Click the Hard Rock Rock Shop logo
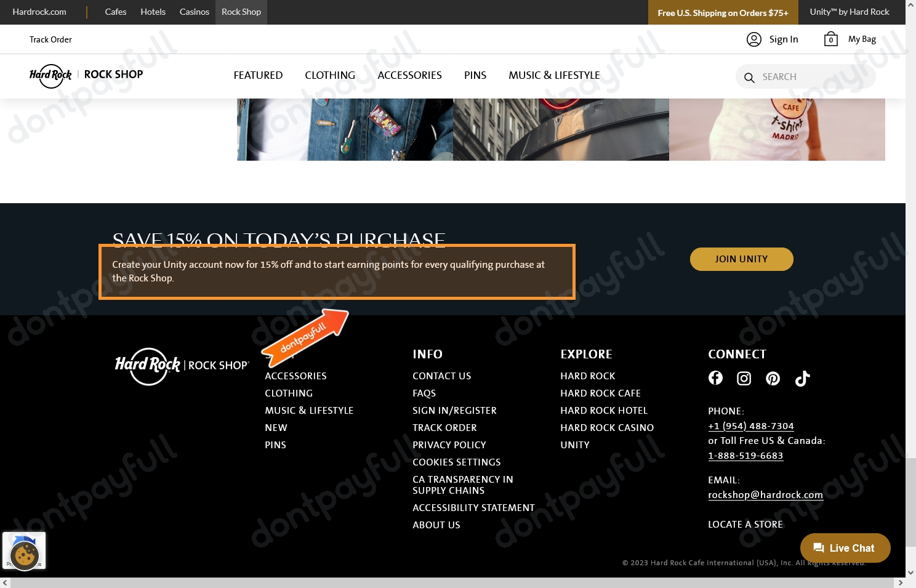This screenshot has width=916, height=588. [x=86, y=75]
